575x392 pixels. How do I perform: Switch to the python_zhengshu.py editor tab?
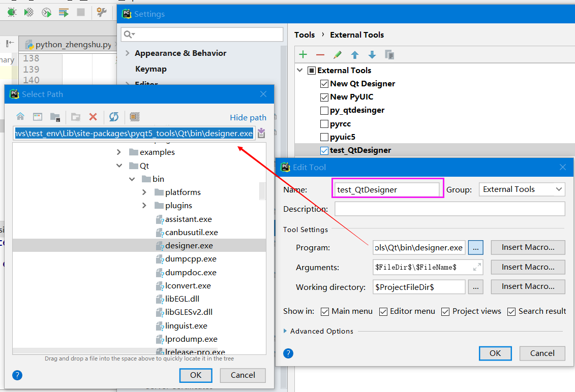[68, 44]
